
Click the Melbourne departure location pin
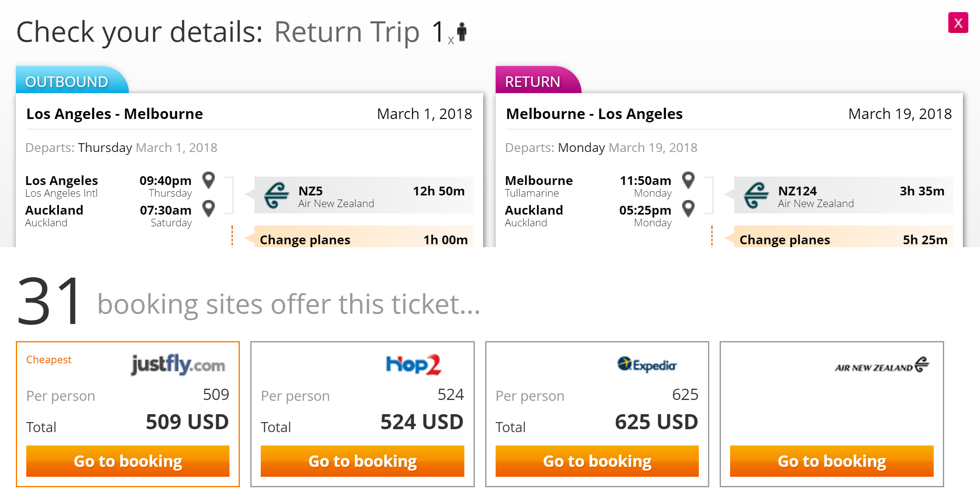point(688,180)
